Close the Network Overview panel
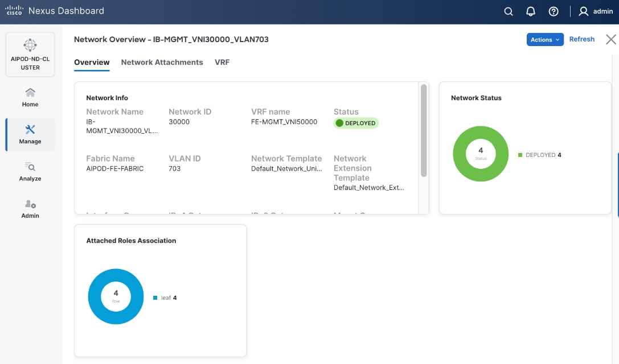 pyautogui.click(x=610, y=39)
